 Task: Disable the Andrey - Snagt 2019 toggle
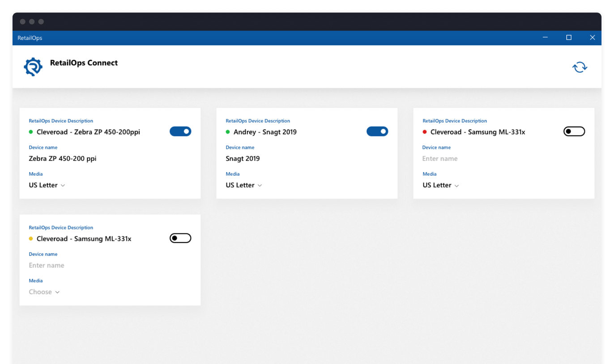(377, 131)
